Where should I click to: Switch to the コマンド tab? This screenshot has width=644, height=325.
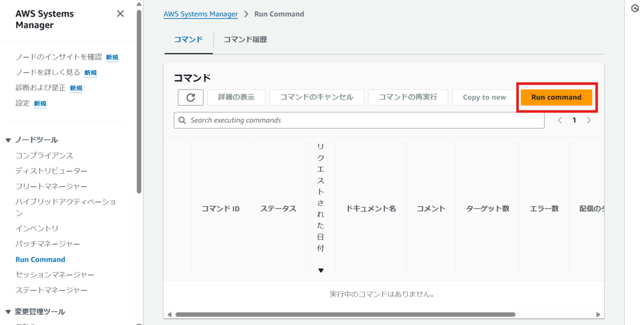click(188, 39)
